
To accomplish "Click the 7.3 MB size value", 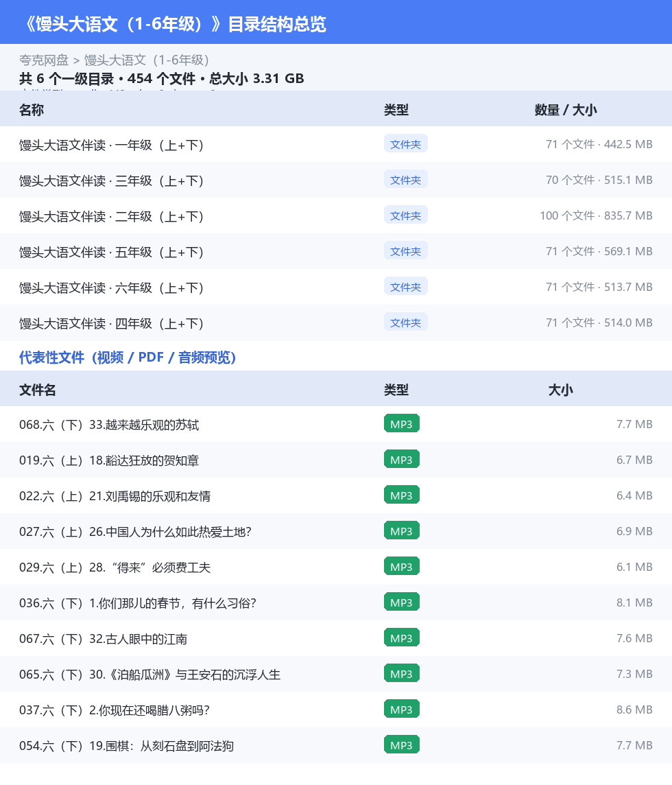I will 634,674.
